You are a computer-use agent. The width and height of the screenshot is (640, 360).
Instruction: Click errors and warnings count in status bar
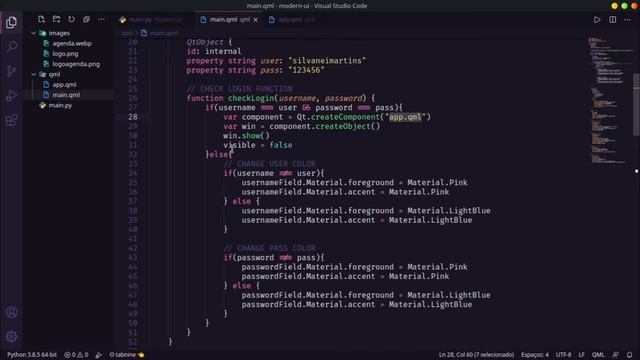click(x=76, y=355)
